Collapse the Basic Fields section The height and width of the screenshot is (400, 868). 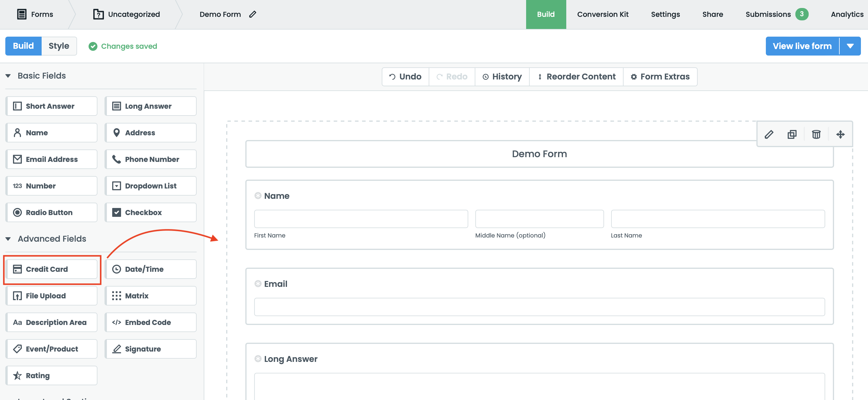pyautogui.click(x=8, y=76)
